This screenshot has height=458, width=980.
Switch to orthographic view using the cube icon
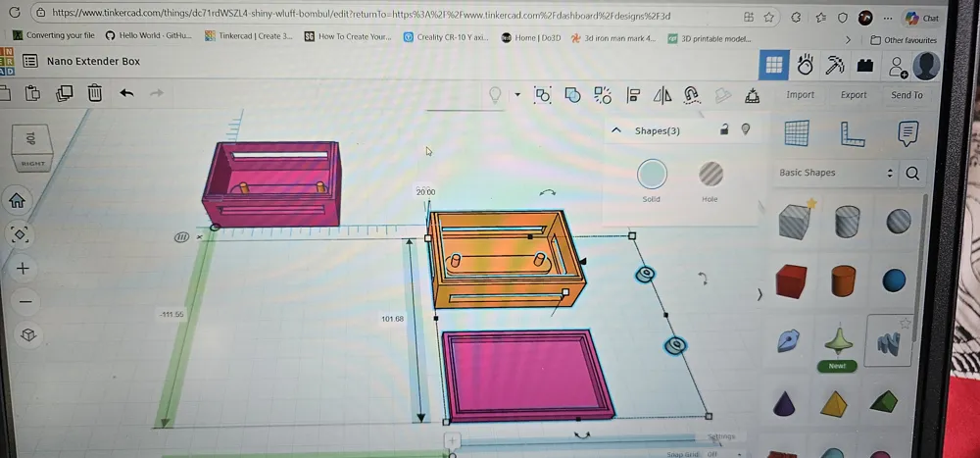28,335
